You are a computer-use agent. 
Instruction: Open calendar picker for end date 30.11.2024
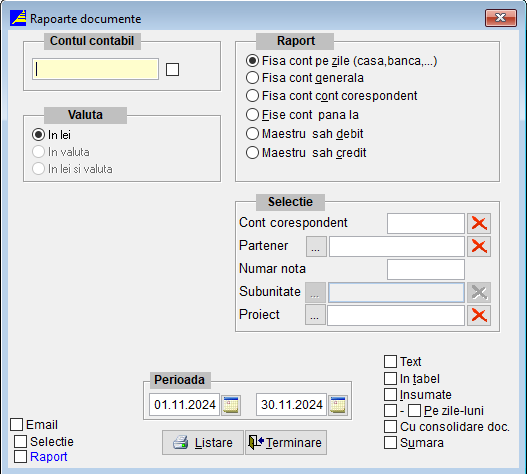338,405
